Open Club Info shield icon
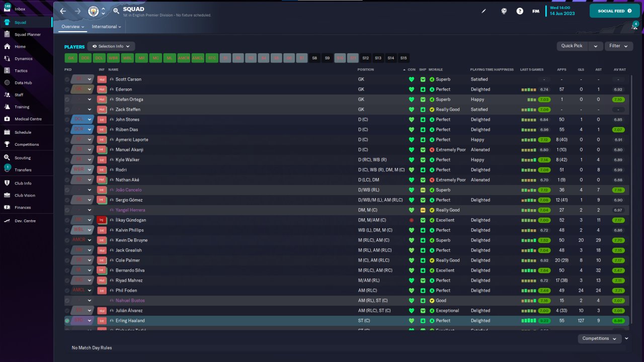Viewport: 644px width, 362px height. (7, 183)
